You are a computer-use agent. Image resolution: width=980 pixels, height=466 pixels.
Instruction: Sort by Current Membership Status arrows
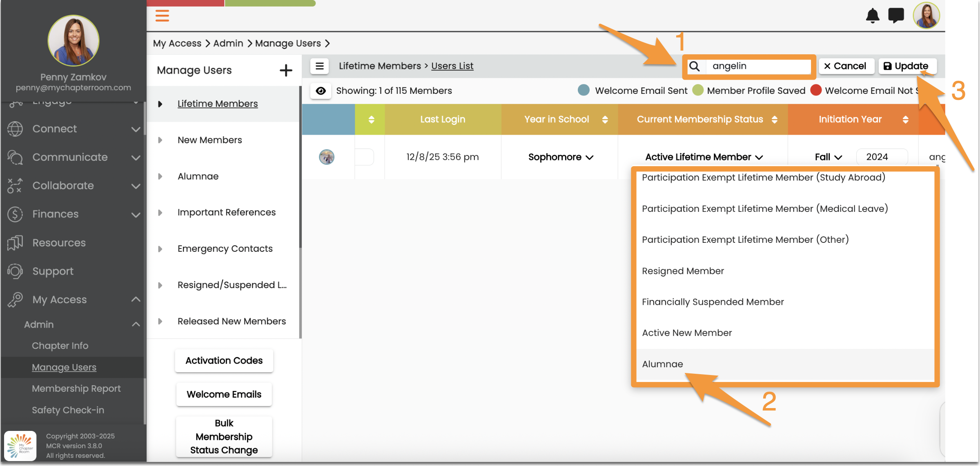coord(775,120)
